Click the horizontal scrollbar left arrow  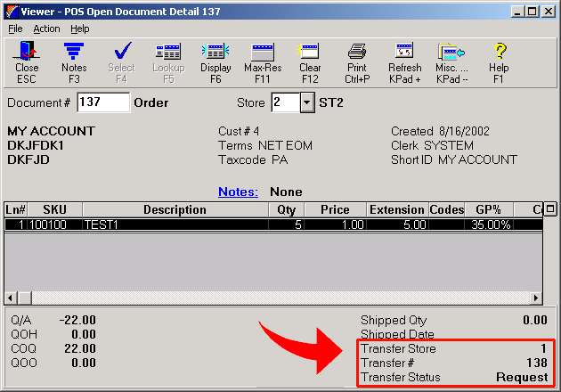11,298
